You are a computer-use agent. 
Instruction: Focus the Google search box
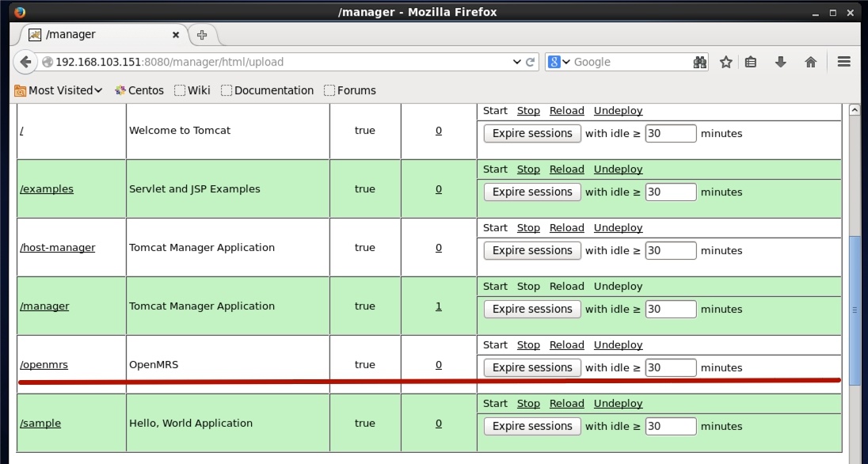pos(631,62)
